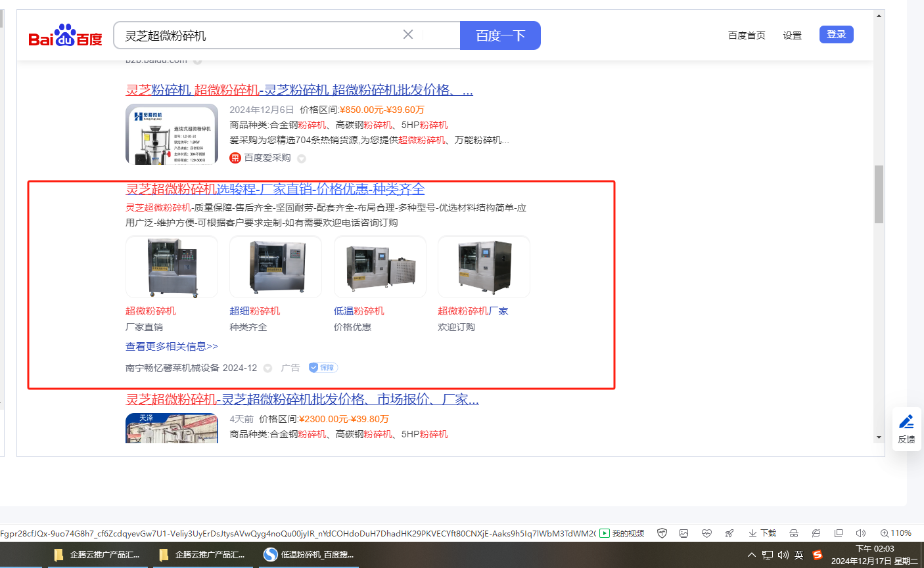Click the blue 登录 button
This screenshot has height=568, width=924.
(x=836, y=35)
